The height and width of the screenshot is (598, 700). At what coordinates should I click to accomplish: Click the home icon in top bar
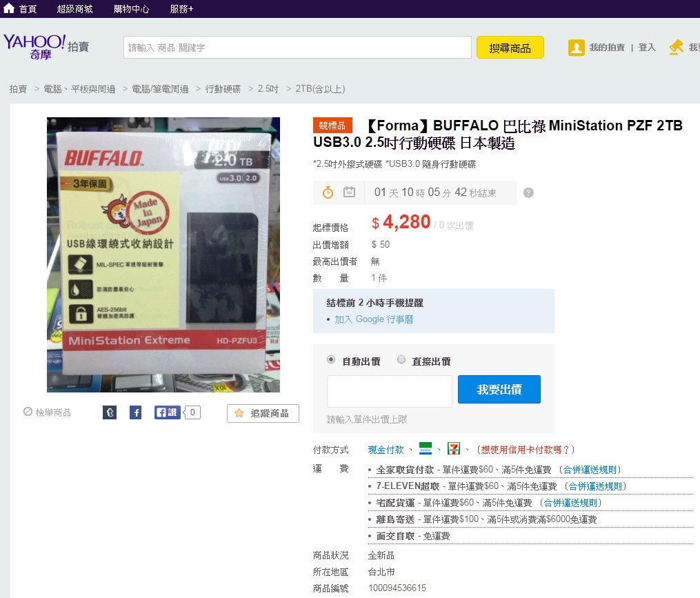9,8
